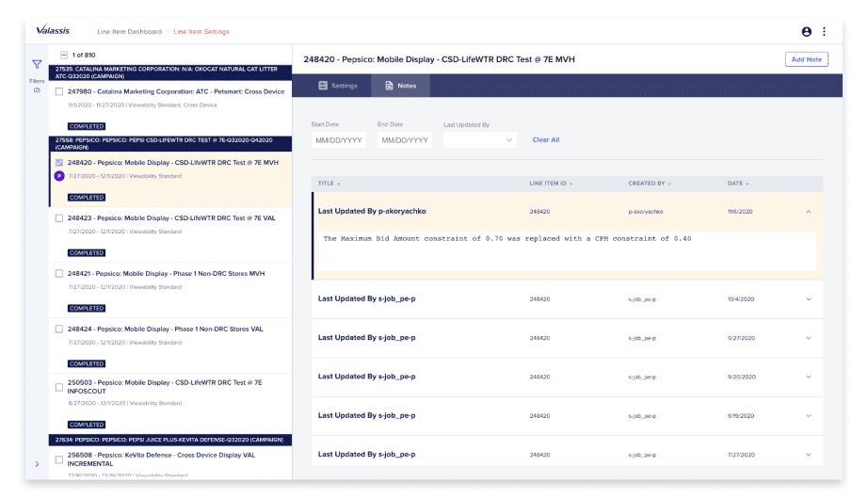
Task: Select campaign header 27558 Pepsico CSD-LifeWTR
Action: click(x=170, y=144)
